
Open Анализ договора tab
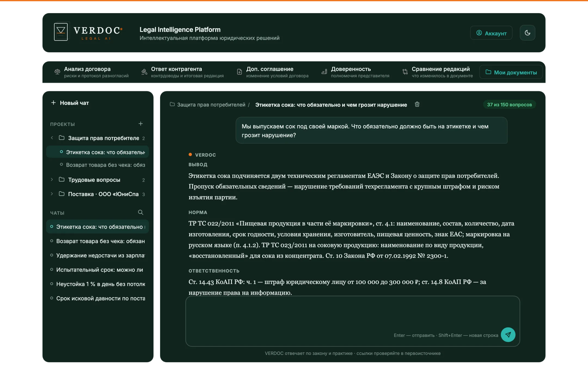point(91,72)
